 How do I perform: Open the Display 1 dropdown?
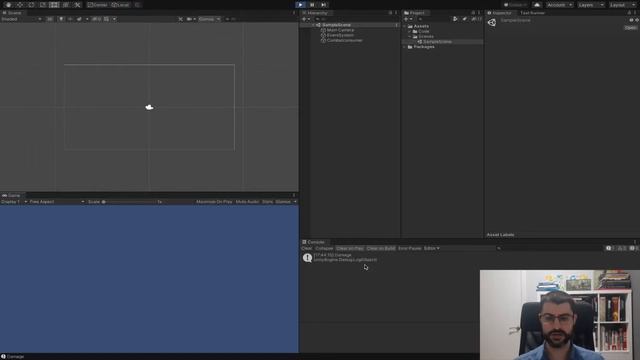tap(14, 202)
